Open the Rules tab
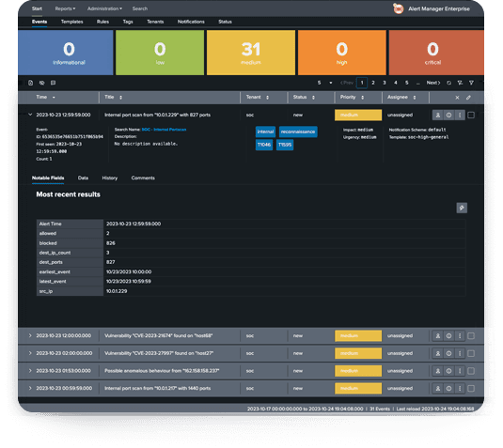The image size is (503, 448). pos(102,22)
